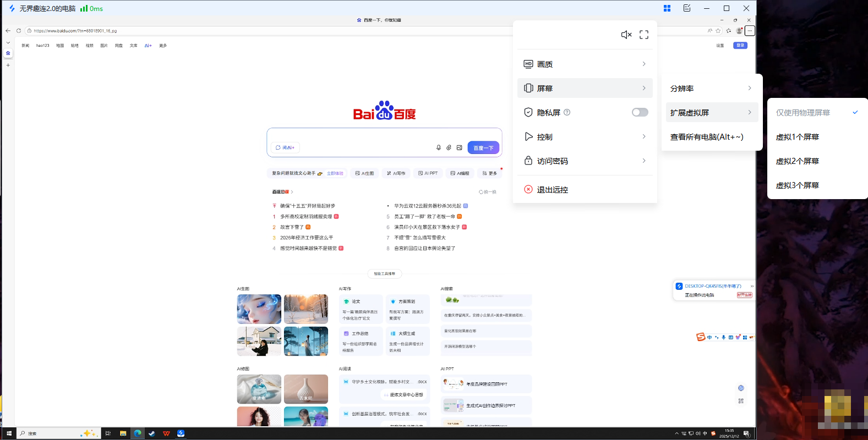Toggle the 隐私屏 privacy screen switch
868x440 pixels.
640,112
